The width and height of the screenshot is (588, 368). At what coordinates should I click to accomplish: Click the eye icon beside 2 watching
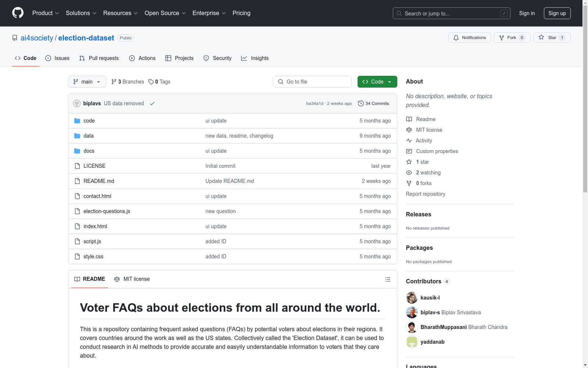pos(409,173)
